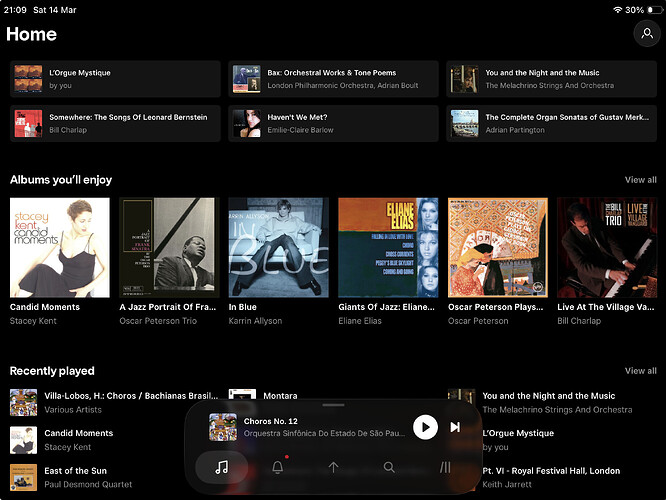Open Candid Moments album cover
666x500 pixels.
point(60,248)
